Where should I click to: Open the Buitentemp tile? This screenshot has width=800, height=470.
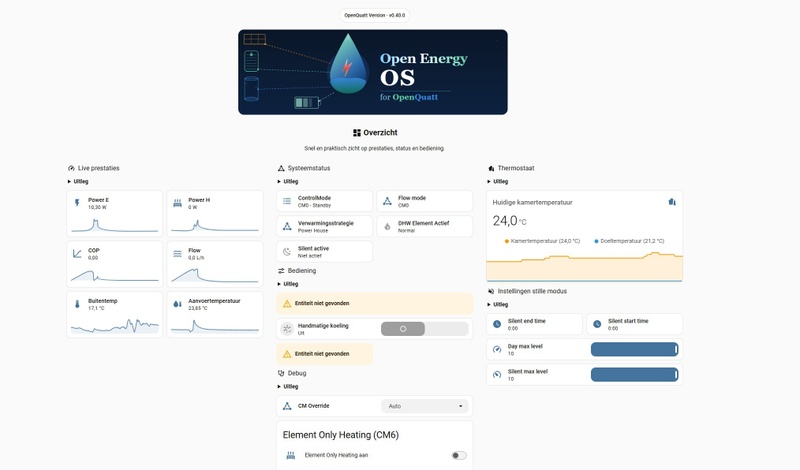pos(115,315)
